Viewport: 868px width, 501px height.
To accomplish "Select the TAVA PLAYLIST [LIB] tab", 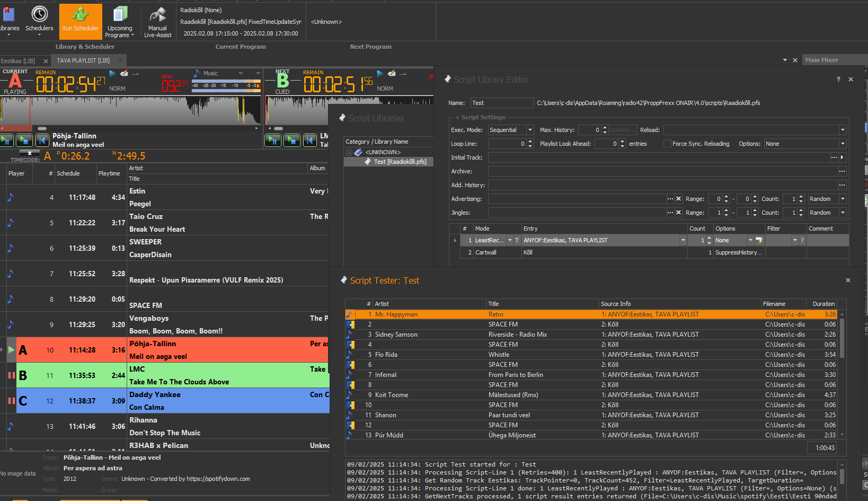I will click(x=83, y=60).
